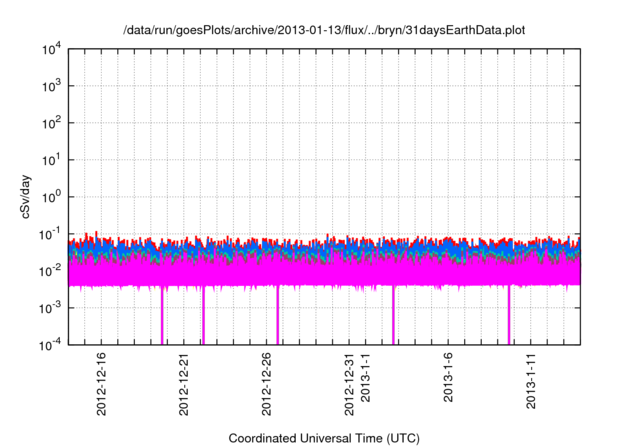Click the 2012-12-21 date label
Screen dimensions: 640x448
(x=184, y=384)
